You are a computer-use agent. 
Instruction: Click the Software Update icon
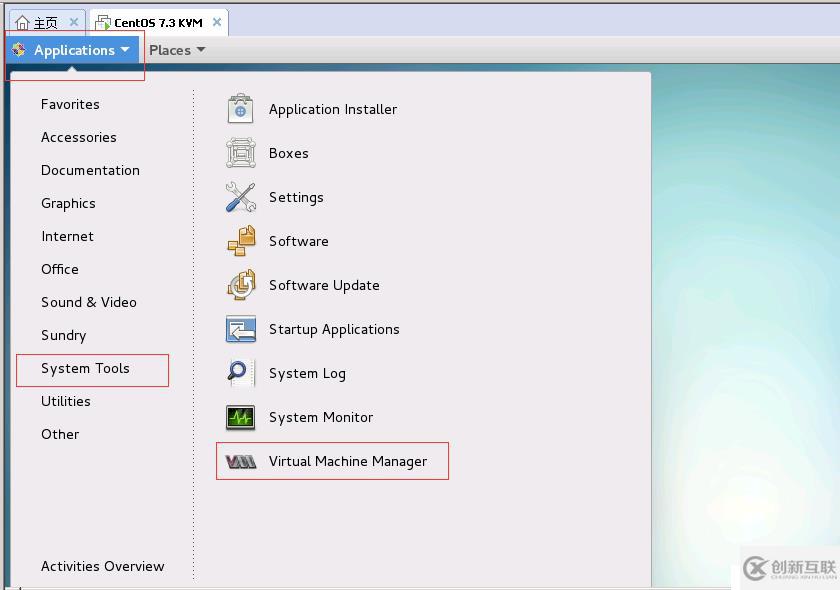coord(241,285)
